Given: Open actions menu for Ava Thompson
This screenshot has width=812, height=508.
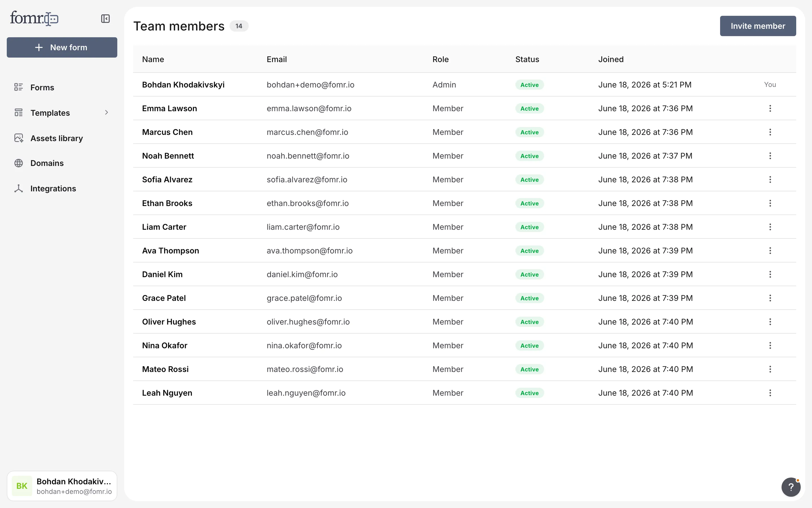Looking at the screenshot, I should click(x=770, y=251).
